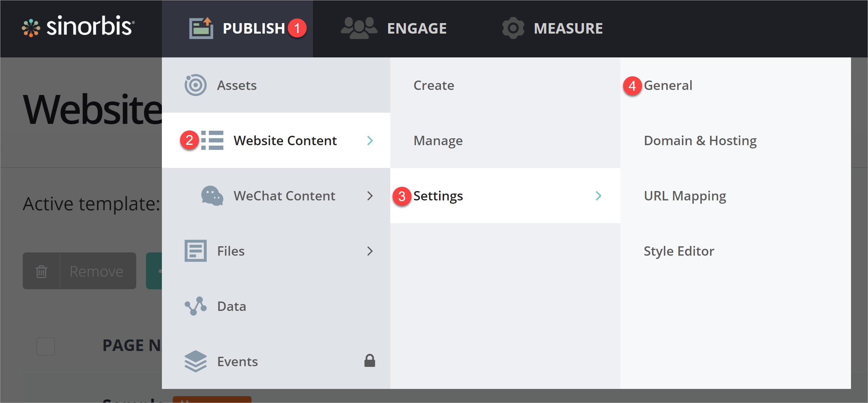Image resolution: width=868 pixels, height=403 pixels.
Task: Click the WeChat Content chat bubble icon
Action: point(211,196)
